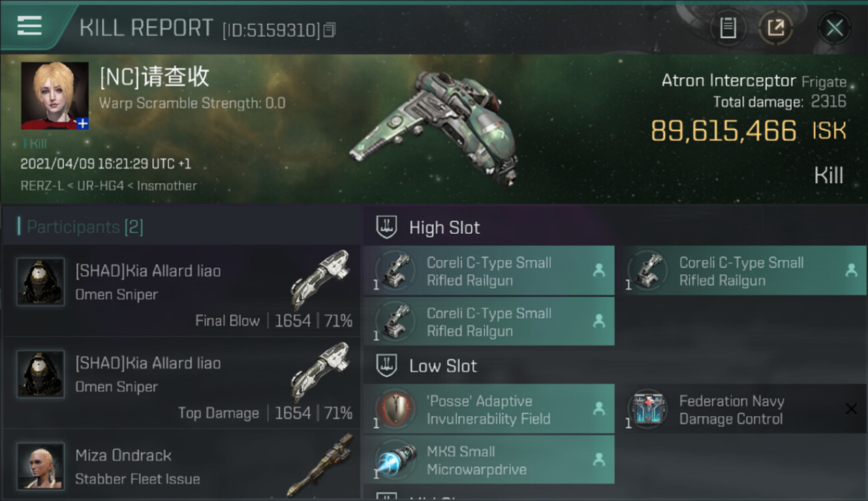Close the kill report window
This screenshot has width=868, height=501.
coord(835,28)
